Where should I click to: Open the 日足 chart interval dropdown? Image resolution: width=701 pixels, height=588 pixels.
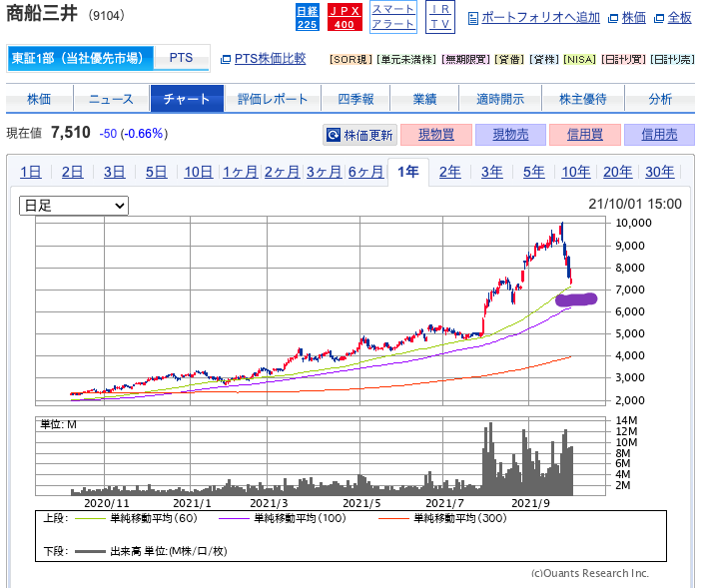point(74,206)
